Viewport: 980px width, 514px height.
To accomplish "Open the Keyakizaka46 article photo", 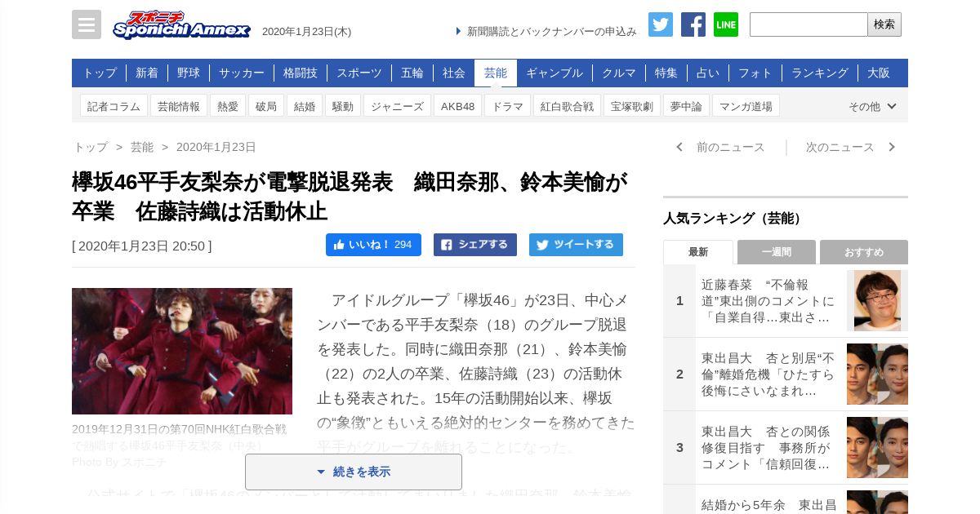I will [x=182, y=351].
